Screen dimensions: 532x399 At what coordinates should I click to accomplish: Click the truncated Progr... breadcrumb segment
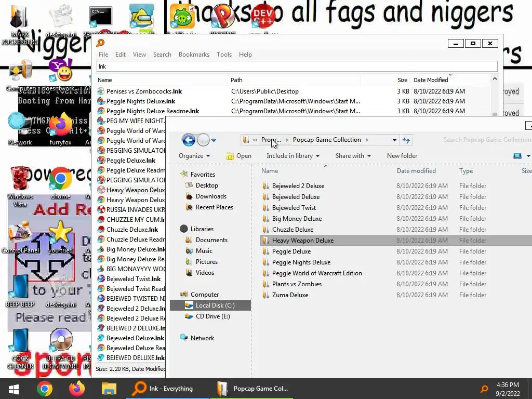(x=271, y=140)
